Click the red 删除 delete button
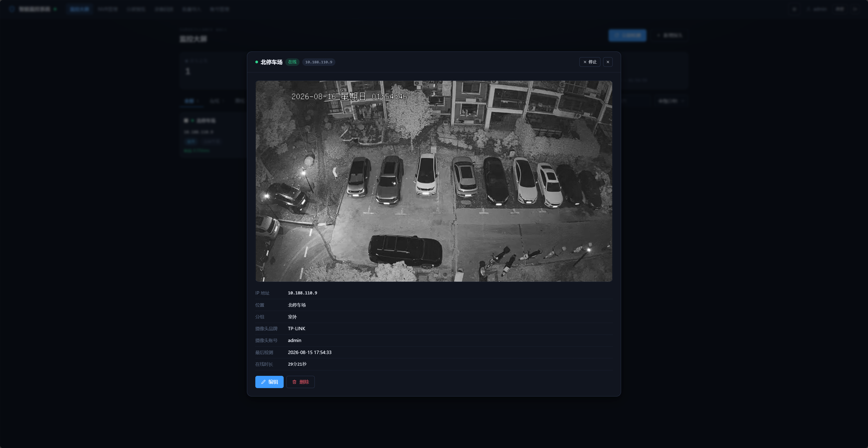Image resolution: width=868 pixels, height=448 pixels. 300,382
